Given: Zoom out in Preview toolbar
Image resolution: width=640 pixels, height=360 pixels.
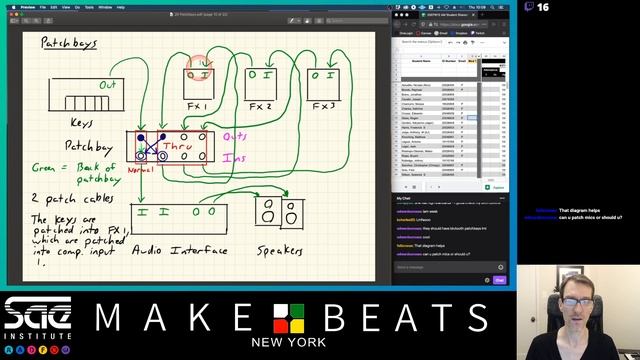Looking at the screenshot, I should coord(27,20).
